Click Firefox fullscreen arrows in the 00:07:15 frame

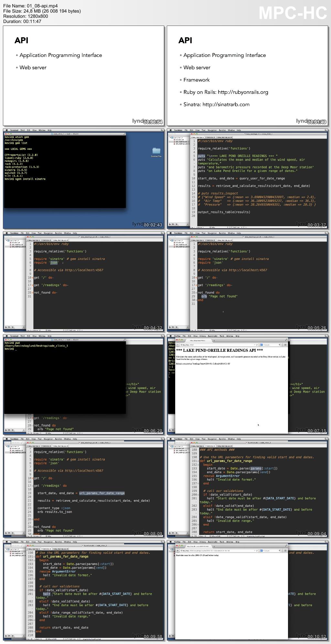tap(286, 340)
